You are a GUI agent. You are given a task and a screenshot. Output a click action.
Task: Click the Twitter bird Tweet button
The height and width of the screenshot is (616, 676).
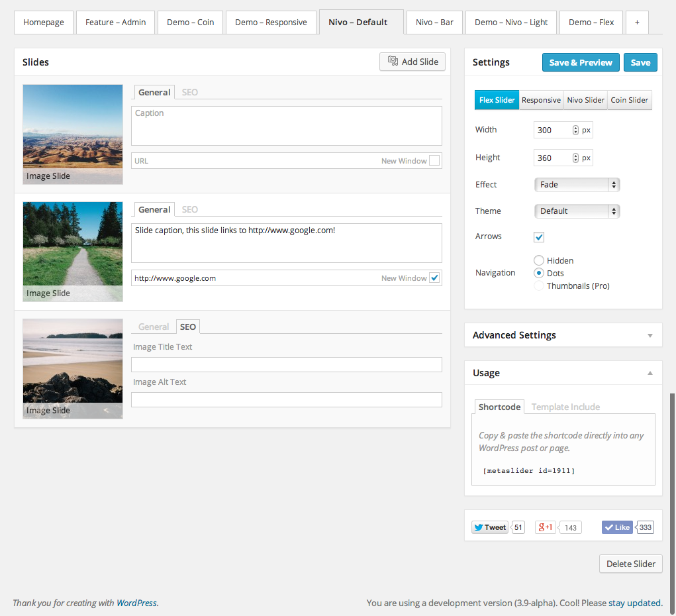[490, 527]
